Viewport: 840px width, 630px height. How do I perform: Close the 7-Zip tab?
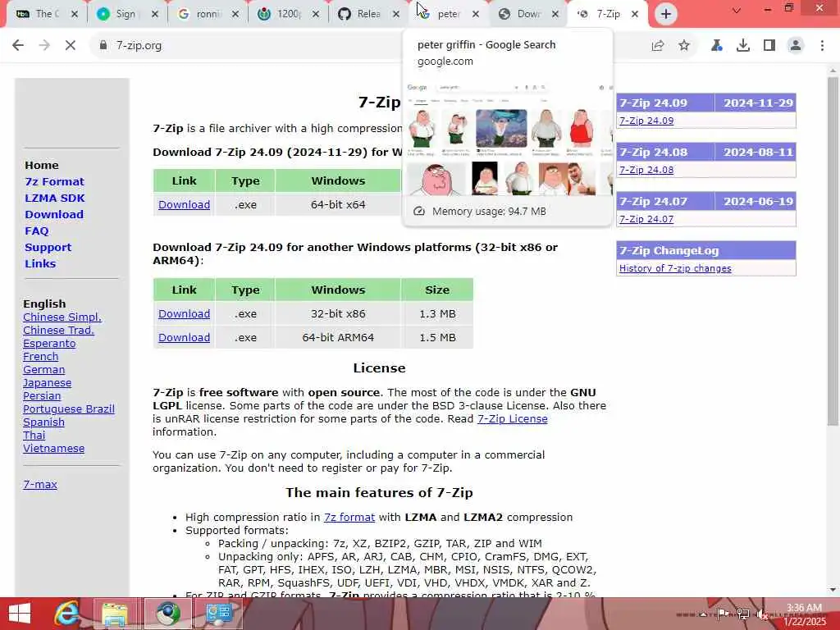tap(635, 14)
